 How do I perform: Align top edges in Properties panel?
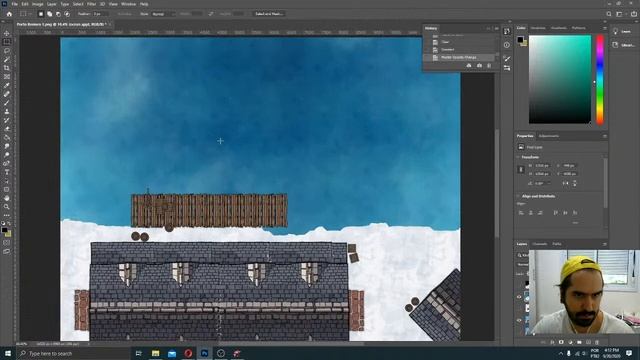556,213
